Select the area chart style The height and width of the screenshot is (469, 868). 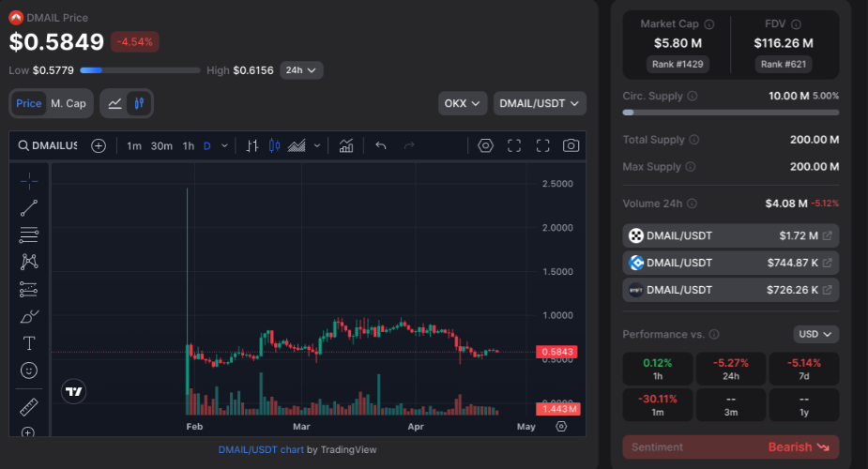click(x=297, y=146)
